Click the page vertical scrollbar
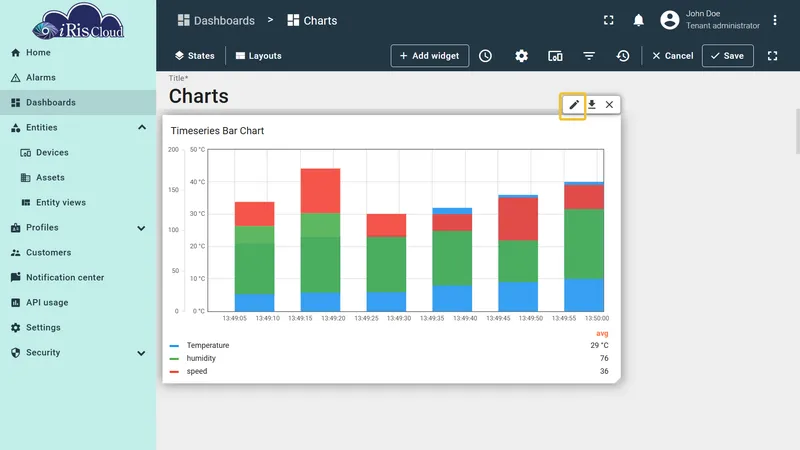 [x=797, y=131]
